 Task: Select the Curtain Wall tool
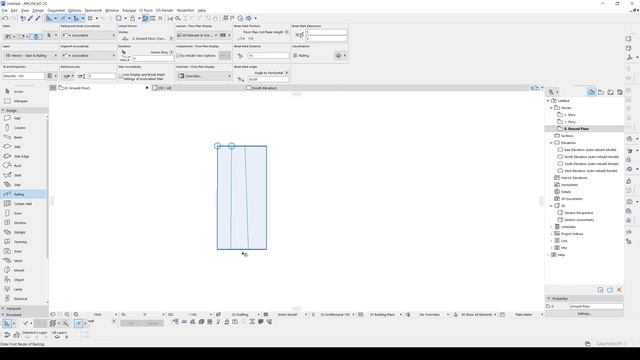click(x=22, y=204)
